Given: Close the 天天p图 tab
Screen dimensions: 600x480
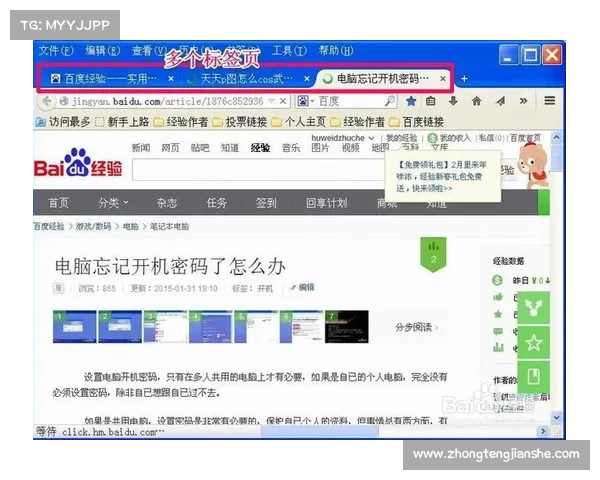Looking at the screenshot, I should pyautogui.click(x=307, y=79).
